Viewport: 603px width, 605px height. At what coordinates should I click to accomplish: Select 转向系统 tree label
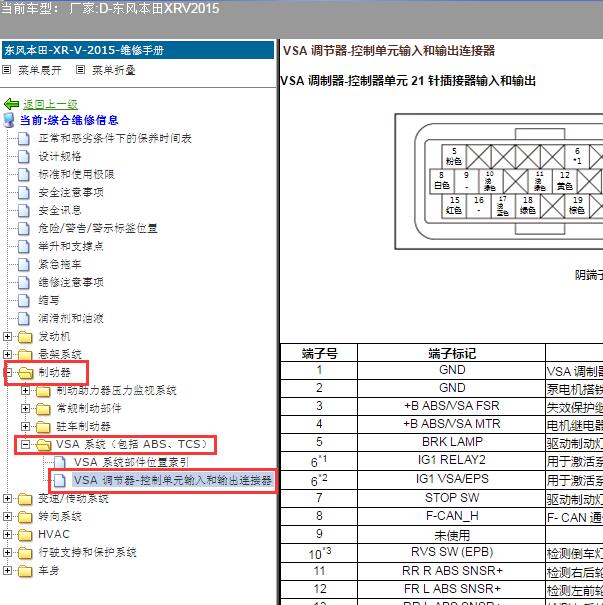tap(60, 517)
